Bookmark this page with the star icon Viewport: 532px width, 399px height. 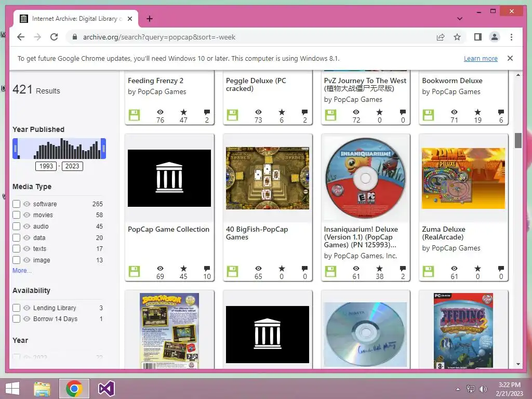[457, 37]
